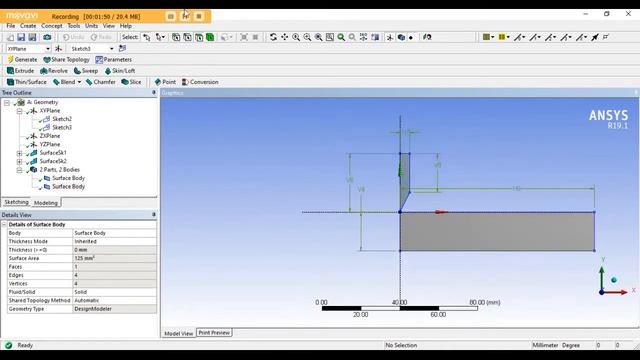Click the Zoom to Fit icon
The width and height of the screenshot is (640, 360).
[318, 37]
